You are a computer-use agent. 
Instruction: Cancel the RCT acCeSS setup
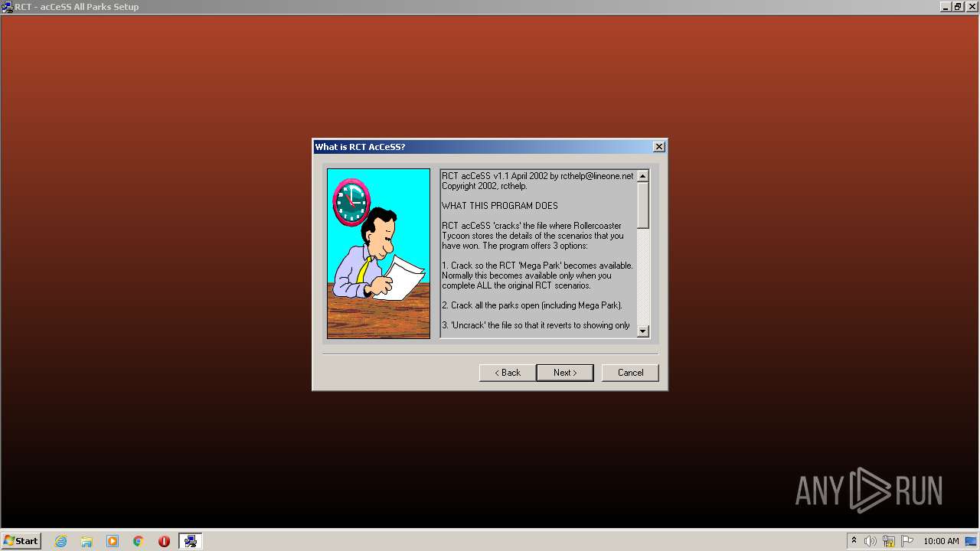coord(630,373)
